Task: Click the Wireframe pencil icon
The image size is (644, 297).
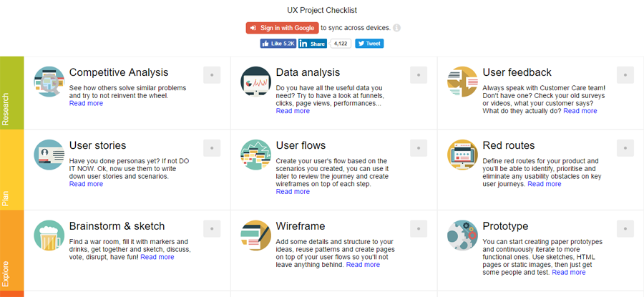Action: pos(255,235)
